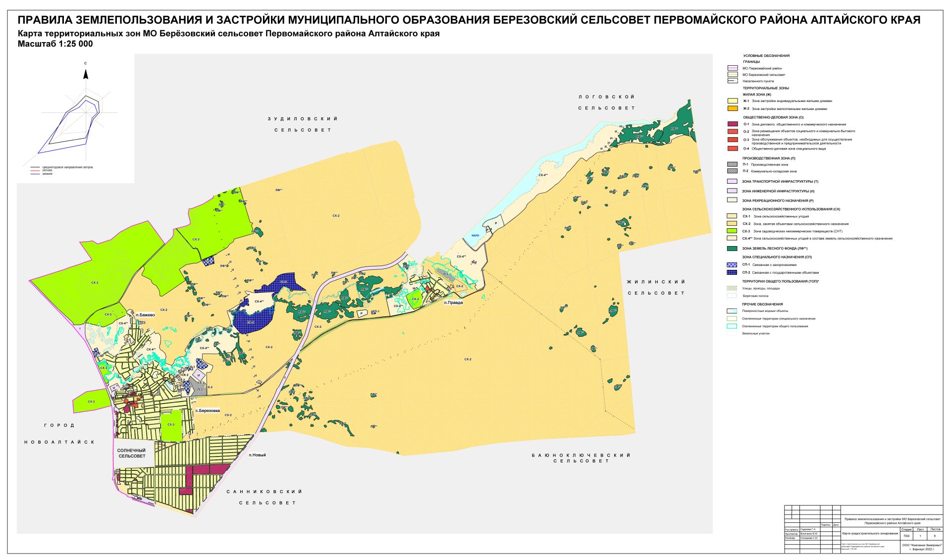
Task: Select the engineering infrastructure (И) hatched swatch
Action: (732, 191)
